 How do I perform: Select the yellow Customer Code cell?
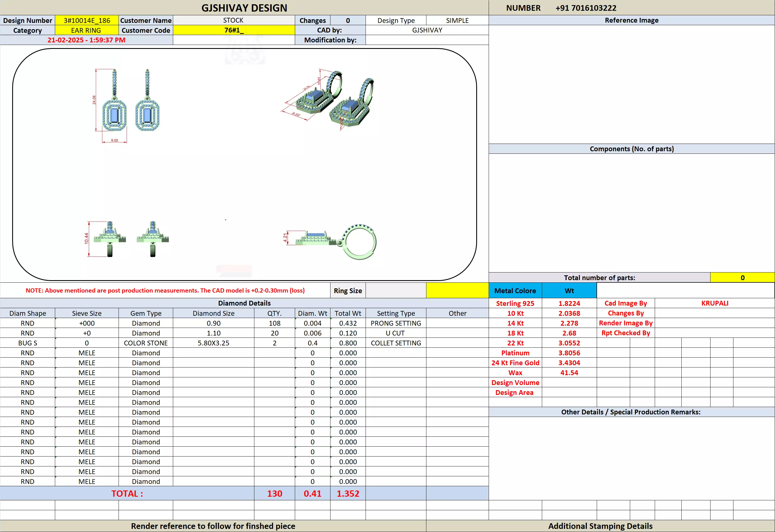(x=233, y=30)
